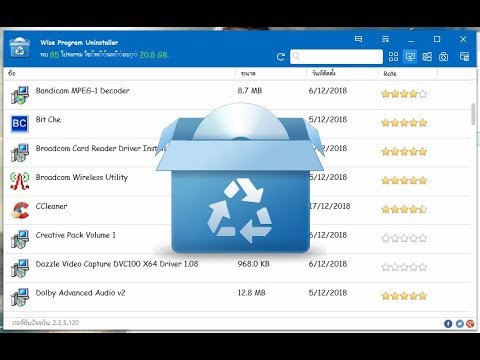Screen dimensions: 480x360
Task: Click the 12.8 MB size value
Action: tap(251, 293)
